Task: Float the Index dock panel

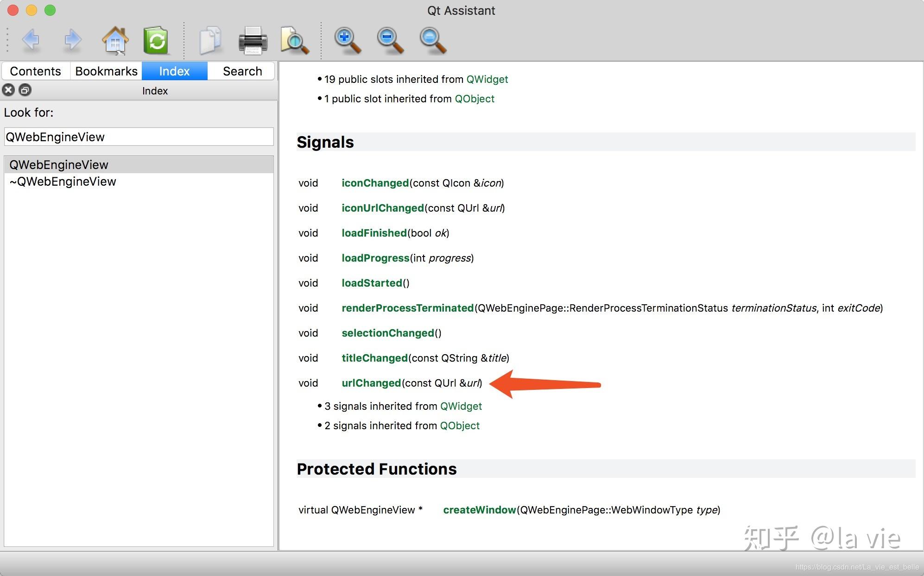Action: tap(25, 90)
